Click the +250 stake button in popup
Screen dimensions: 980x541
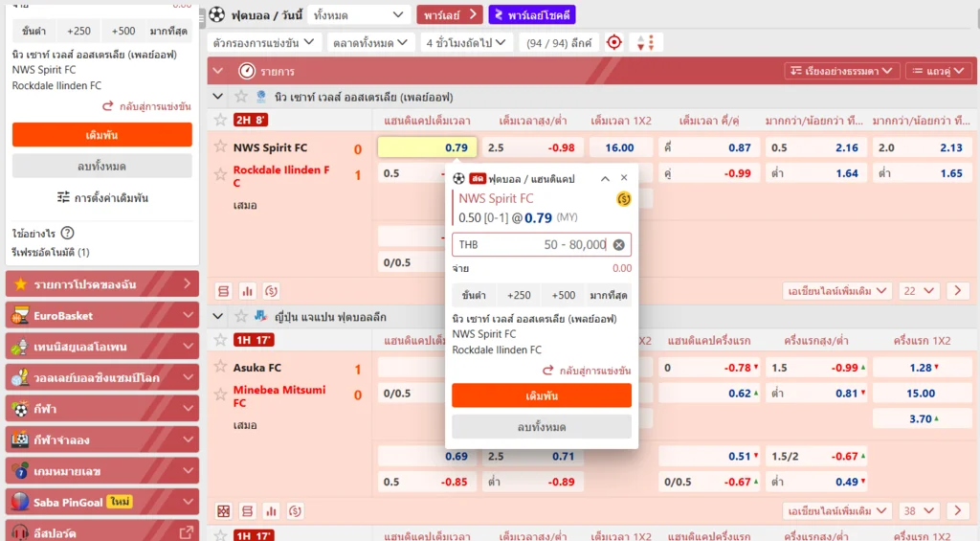pos(519,295)
